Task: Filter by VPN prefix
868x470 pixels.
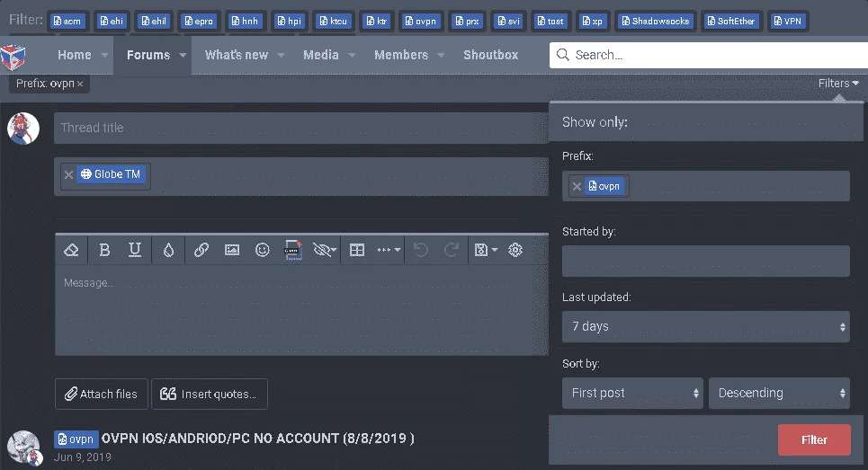Action: pyautogui.click(x=788, y=21)
